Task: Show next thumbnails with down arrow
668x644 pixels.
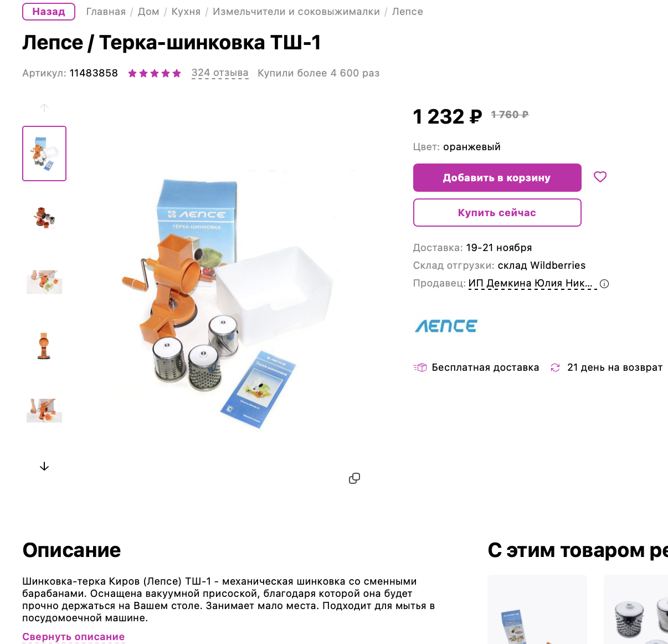Action: (44, 467)
